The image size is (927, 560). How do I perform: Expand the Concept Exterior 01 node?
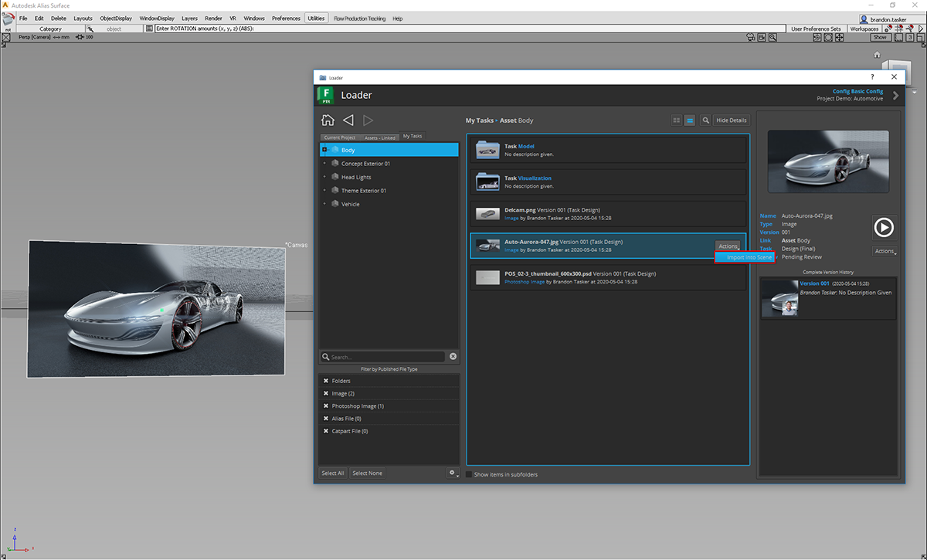(325, 164)
